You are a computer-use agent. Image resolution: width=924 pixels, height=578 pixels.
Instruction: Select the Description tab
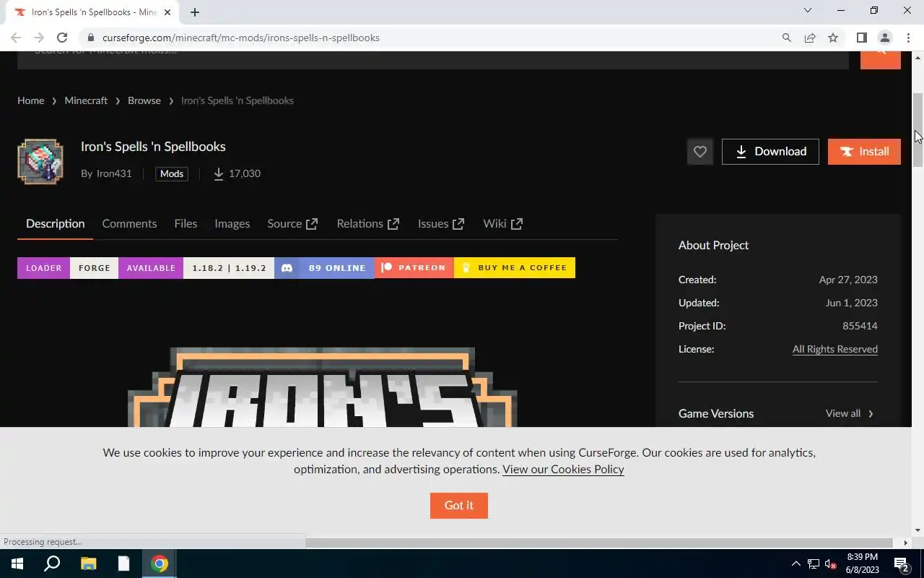(x=56, y=224)
